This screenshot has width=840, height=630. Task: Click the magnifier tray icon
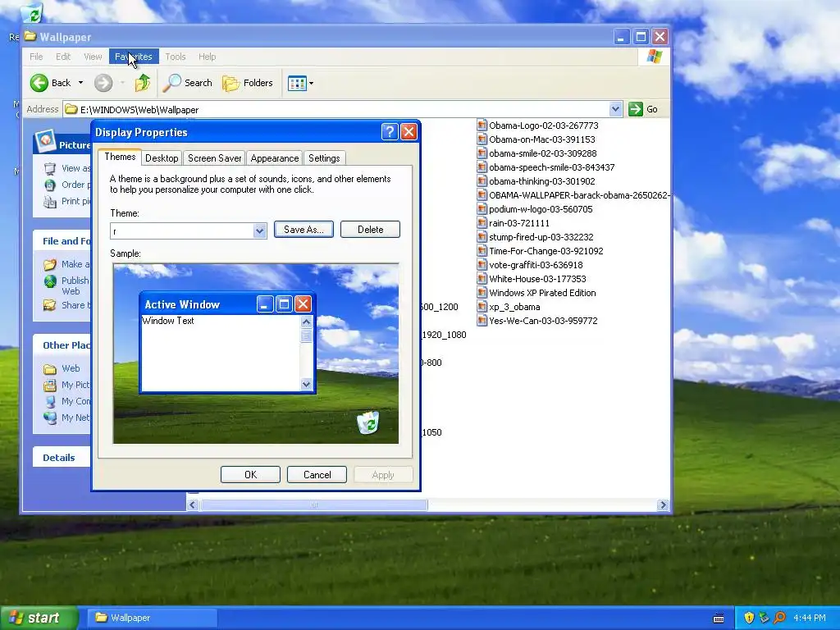pyautogui.click(x=779, y=618)
